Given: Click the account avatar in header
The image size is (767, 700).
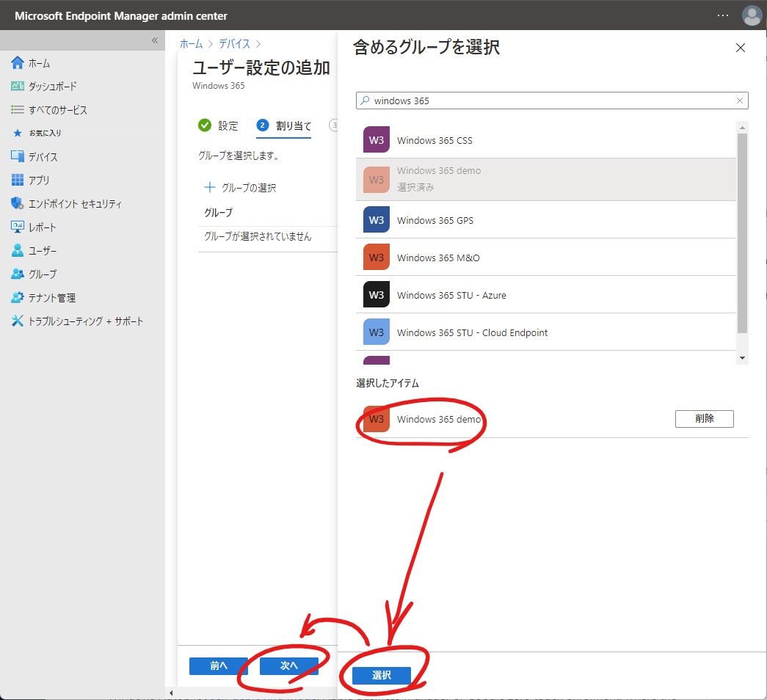Looking at the screenshot, I should [752, 15].
